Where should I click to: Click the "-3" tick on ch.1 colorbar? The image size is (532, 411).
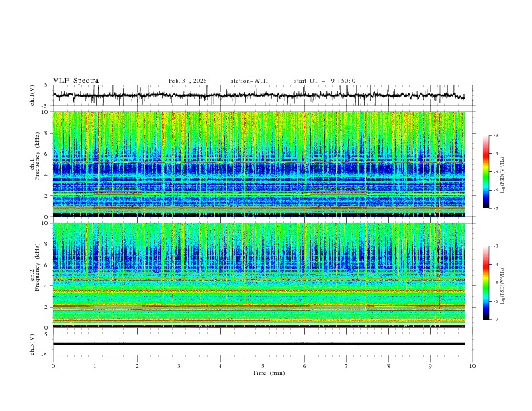pyautogui.click(x=495, y=135)
